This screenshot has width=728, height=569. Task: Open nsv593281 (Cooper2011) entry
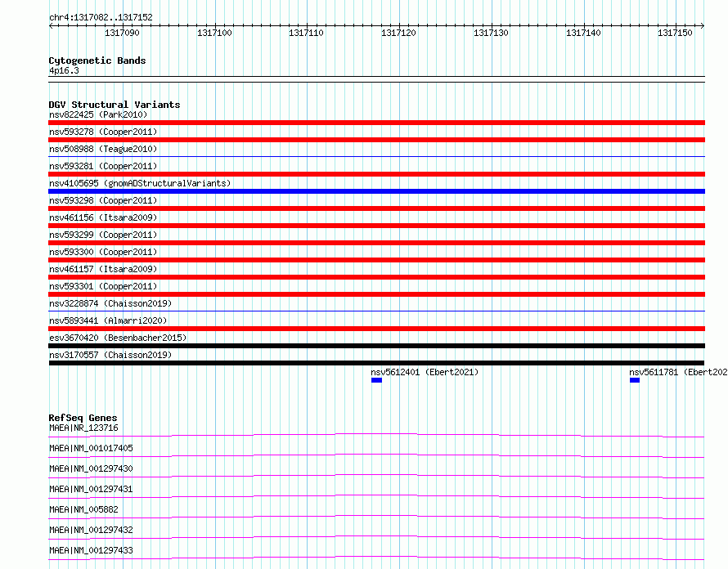click(103, 166)
